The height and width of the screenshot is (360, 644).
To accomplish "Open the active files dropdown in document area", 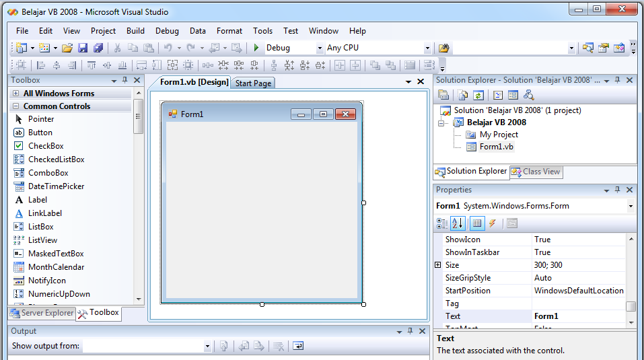I will 408,81.
